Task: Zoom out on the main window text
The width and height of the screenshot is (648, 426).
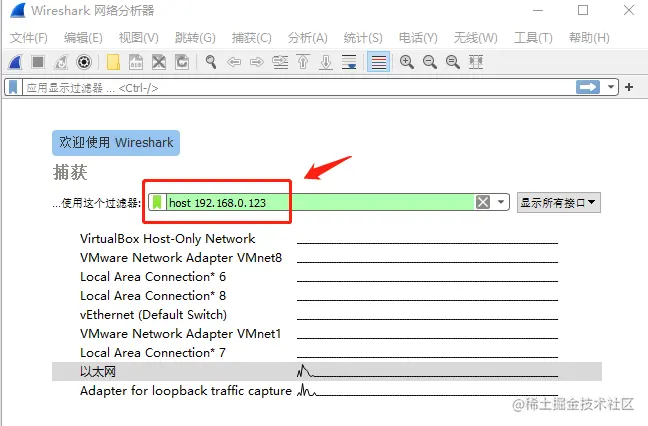Action: click(430, 62)
